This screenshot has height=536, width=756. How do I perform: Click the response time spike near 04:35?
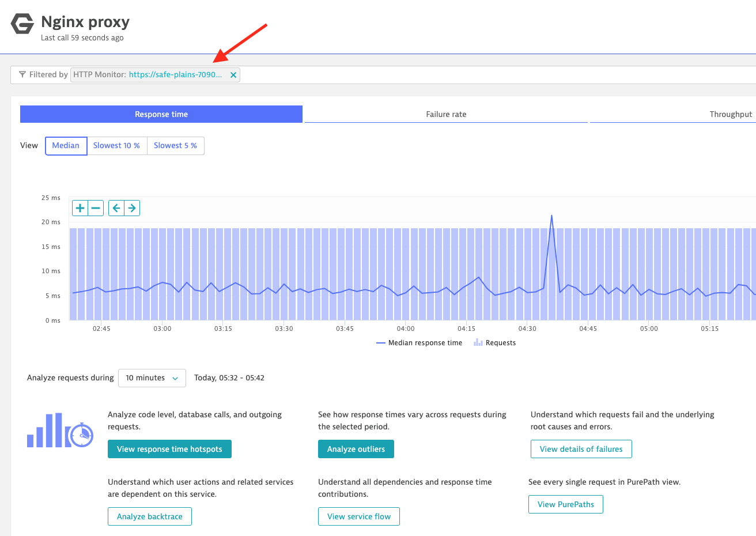pos(551,216)
